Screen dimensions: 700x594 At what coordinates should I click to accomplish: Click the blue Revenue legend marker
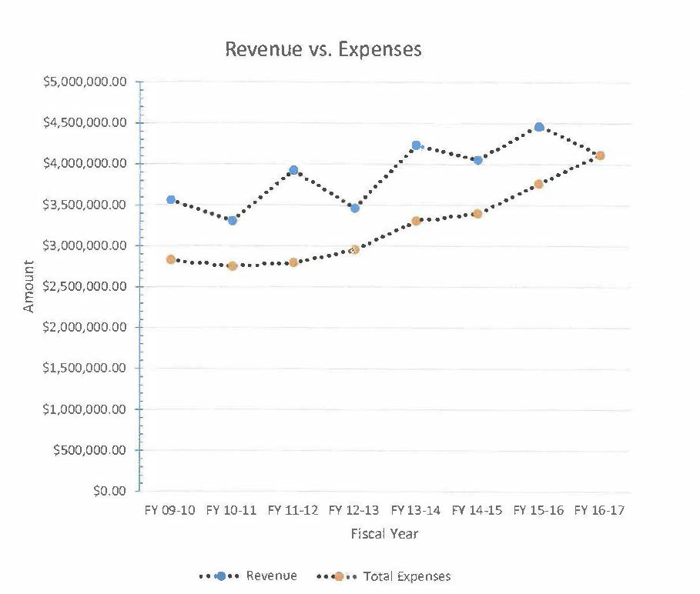219,576
